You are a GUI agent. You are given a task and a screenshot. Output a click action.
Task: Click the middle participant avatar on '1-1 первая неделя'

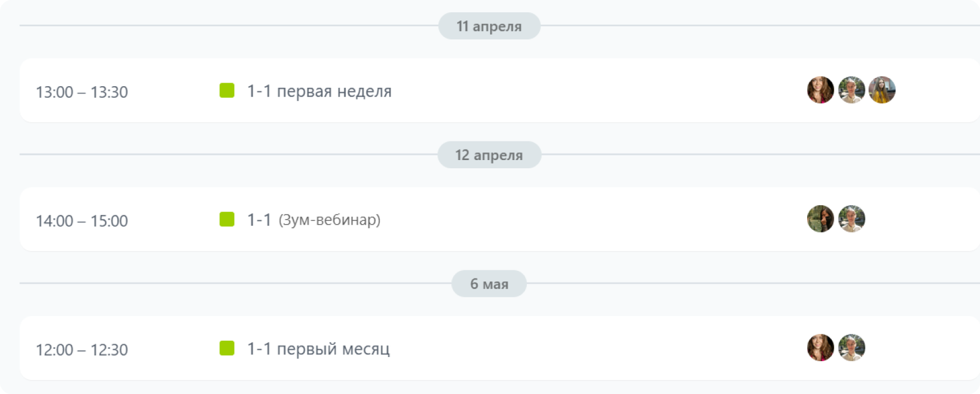[852, 90]
